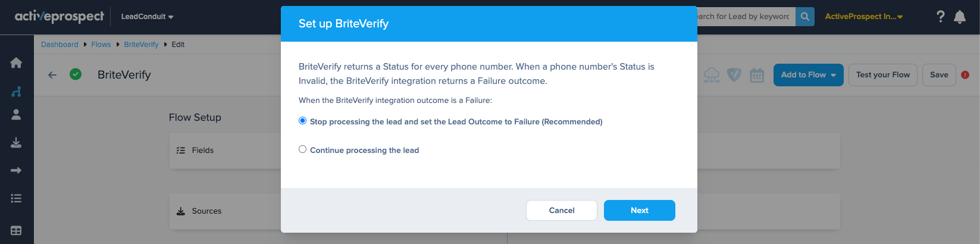
Task: Click the download tray icon in sidebar
Action: click(16, 142)
